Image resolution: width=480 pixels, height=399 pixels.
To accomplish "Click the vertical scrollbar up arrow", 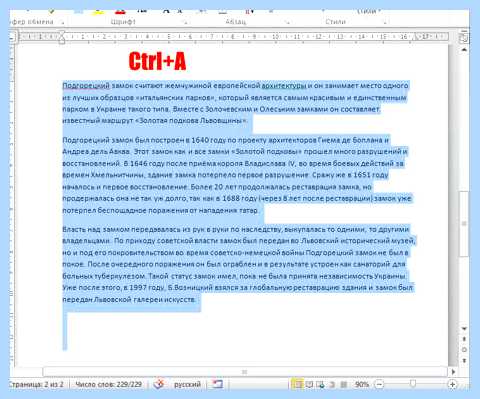I will (x=464, y=50).
